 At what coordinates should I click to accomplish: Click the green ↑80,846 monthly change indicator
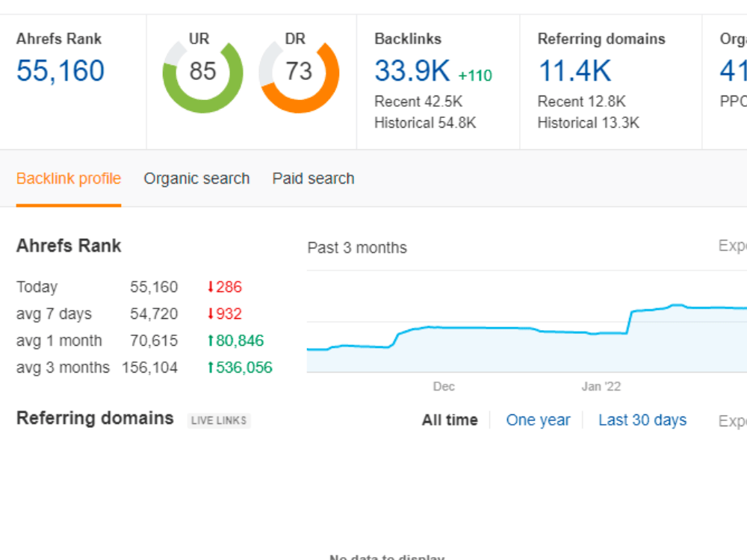(238, 340)
